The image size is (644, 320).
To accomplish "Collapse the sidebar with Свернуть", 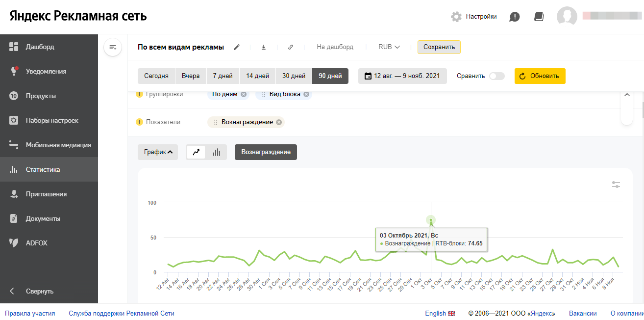I will coord(39,291).
